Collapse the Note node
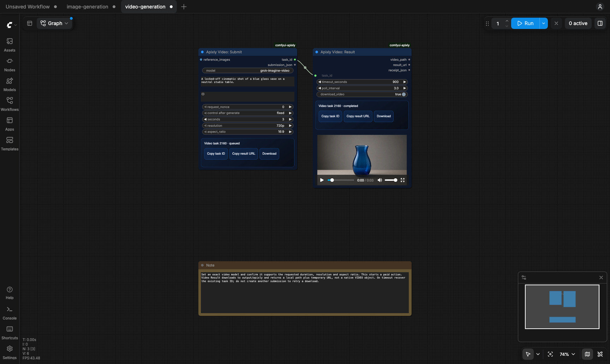 pos(202,265)
